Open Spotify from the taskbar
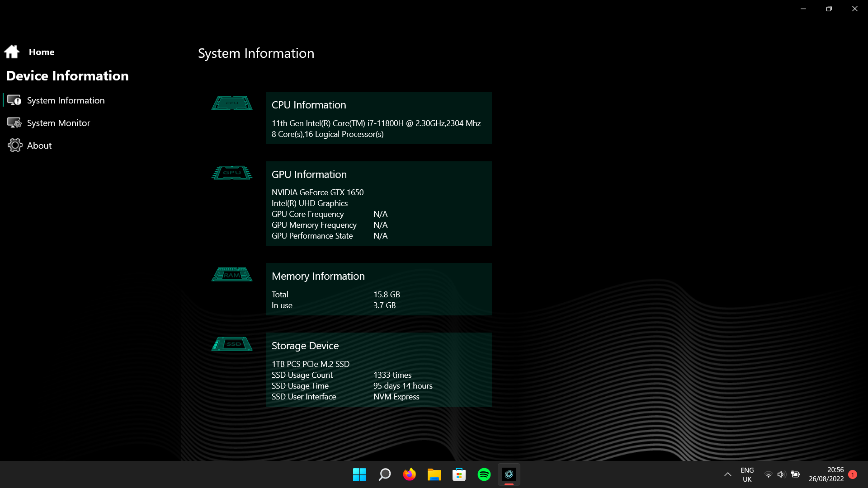This screenshot has height=488, width=868. [484, 474]
